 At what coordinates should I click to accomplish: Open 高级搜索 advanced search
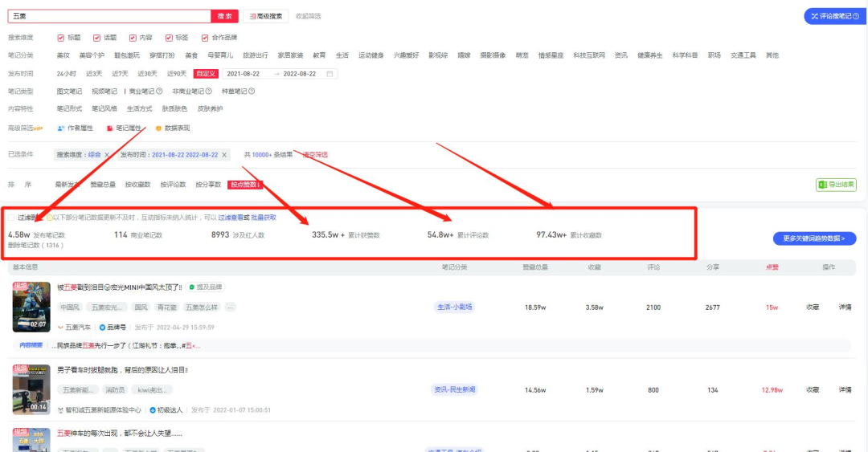coord(264,16)
